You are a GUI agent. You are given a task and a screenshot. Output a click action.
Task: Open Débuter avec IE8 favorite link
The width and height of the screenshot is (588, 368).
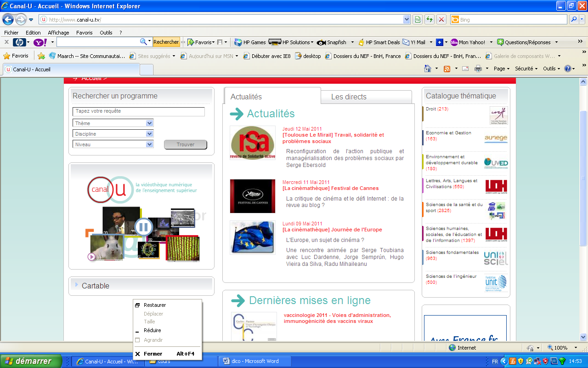tap(267, 56)
